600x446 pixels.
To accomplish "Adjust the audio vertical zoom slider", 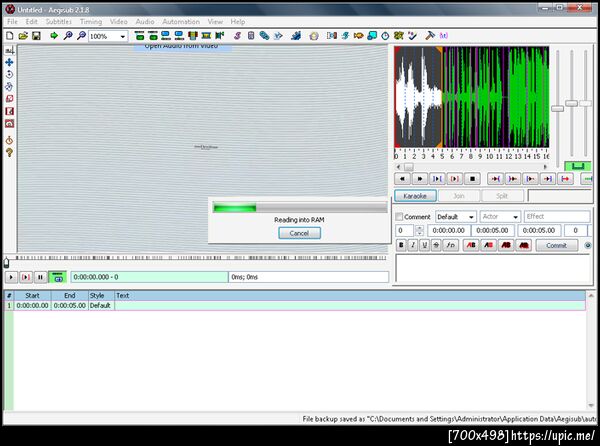I will (x=571, y=103).
